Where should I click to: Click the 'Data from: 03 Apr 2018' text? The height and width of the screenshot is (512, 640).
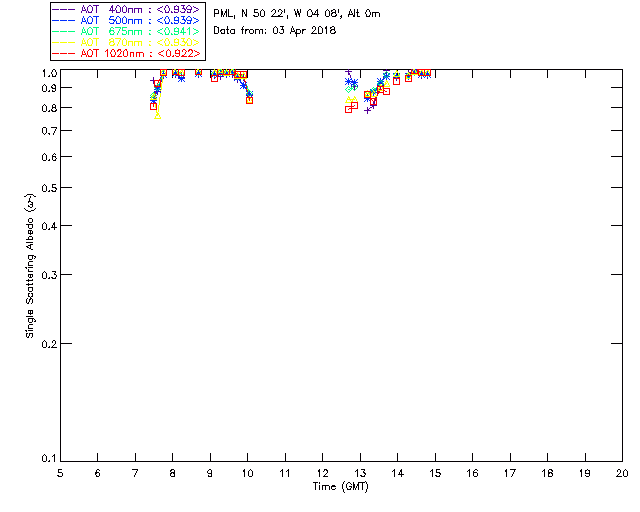[275, 31]
